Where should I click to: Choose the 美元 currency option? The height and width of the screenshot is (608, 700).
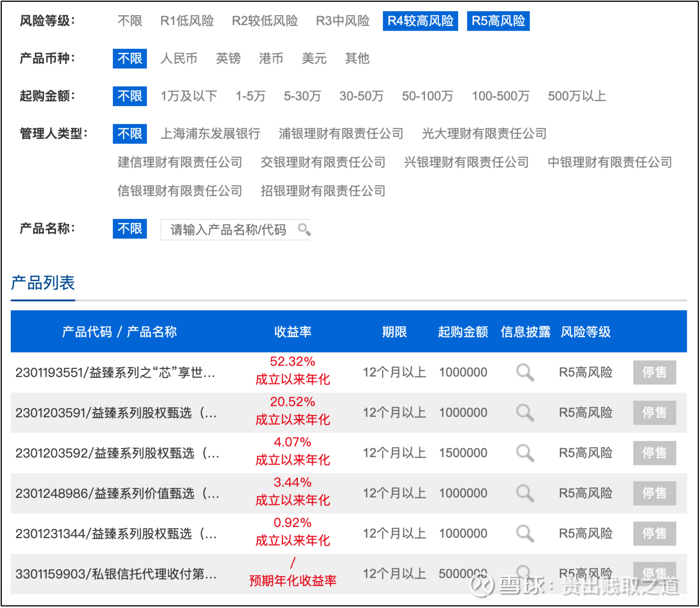pyautogui.click(x=314, y=59)
